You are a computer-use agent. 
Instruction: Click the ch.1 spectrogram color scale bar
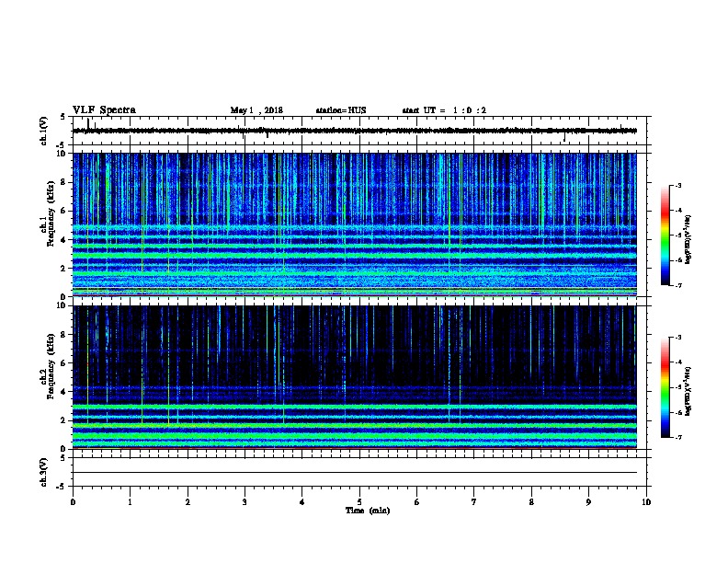(665, 236)
